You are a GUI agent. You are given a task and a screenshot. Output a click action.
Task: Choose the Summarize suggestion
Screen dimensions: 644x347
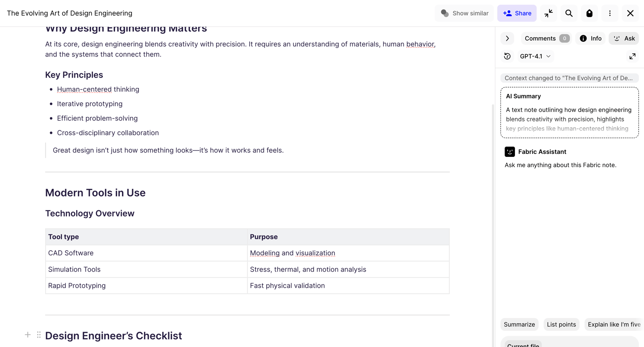point(519,324)
